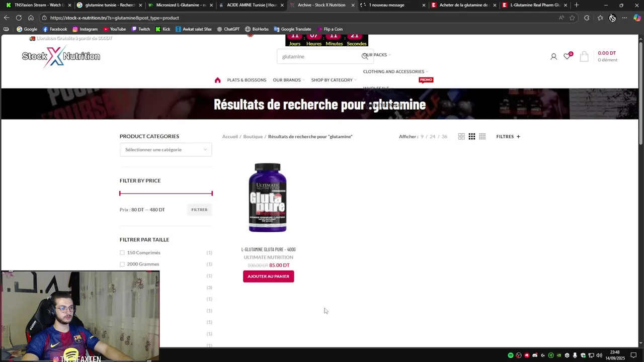Screen dimensions: 644x362
Task: Open the Sélectionner une catégorie dropdown
Action: [166, 149]
